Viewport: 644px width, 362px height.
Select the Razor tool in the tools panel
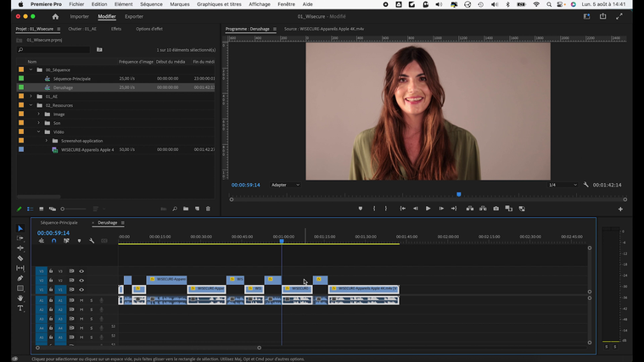point(20,259)
